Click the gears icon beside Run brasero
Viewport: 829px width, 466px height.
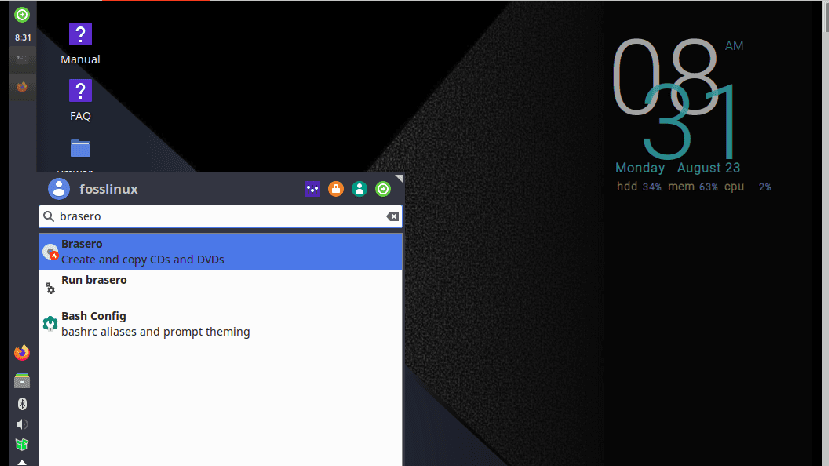point(50,288)
